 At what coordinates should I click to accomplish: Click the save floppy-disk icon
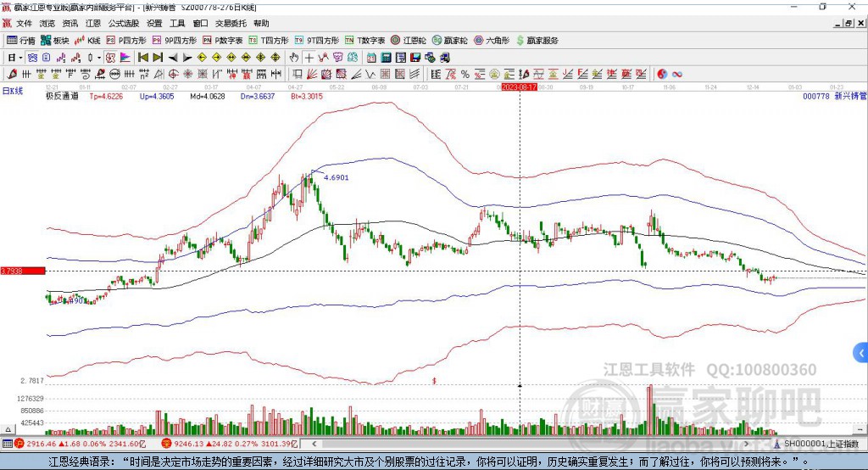[415, 57]
